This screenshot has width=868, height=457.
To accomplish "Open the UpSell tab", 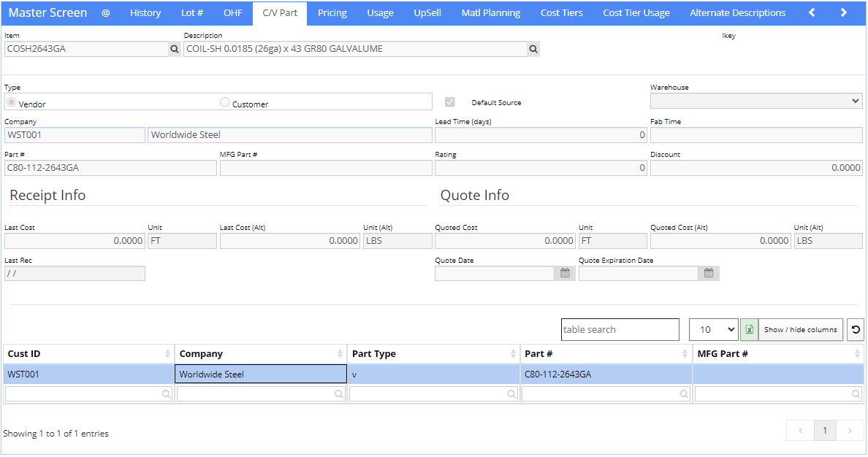I will (427, 12).
